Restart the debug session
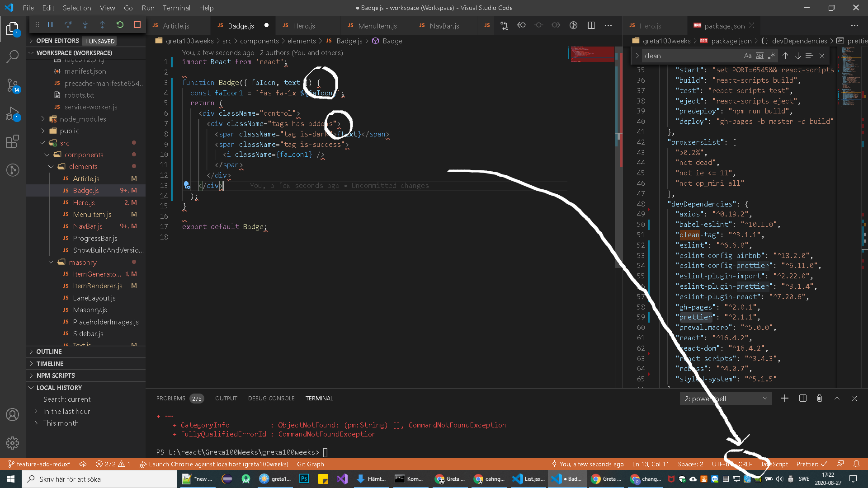Viewport: 868px width, 488px height. pyautogui.click(x=120, y=25)
